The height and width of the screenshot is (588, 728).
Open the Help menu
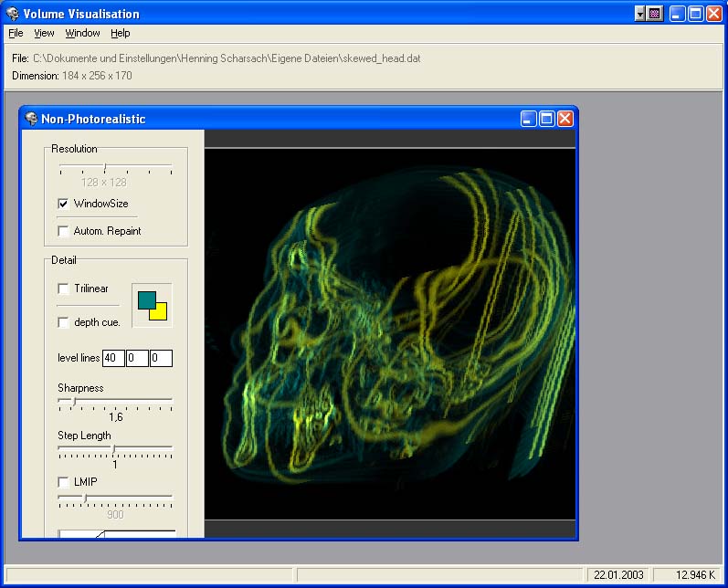point(121,33)
